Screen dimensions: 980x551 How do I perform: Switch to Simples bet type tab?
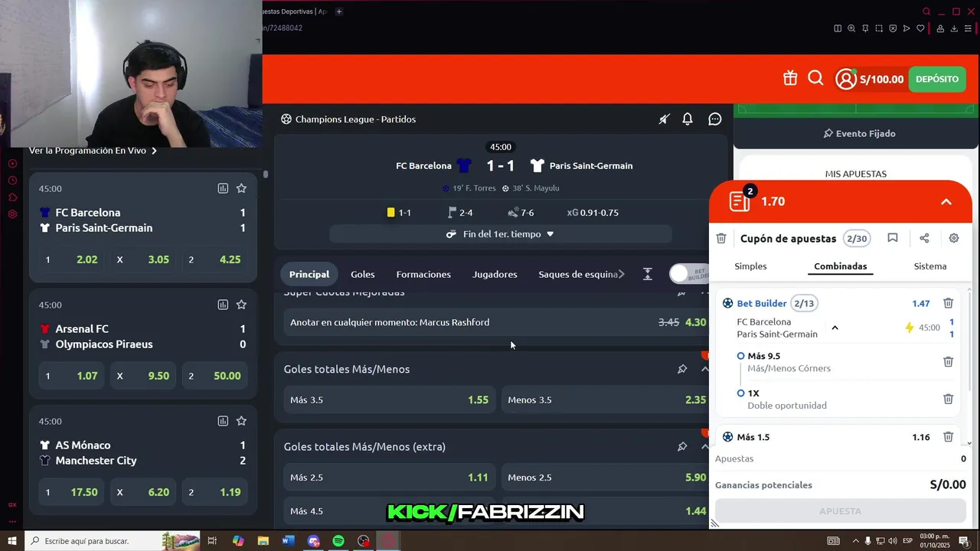coord(750,266)
